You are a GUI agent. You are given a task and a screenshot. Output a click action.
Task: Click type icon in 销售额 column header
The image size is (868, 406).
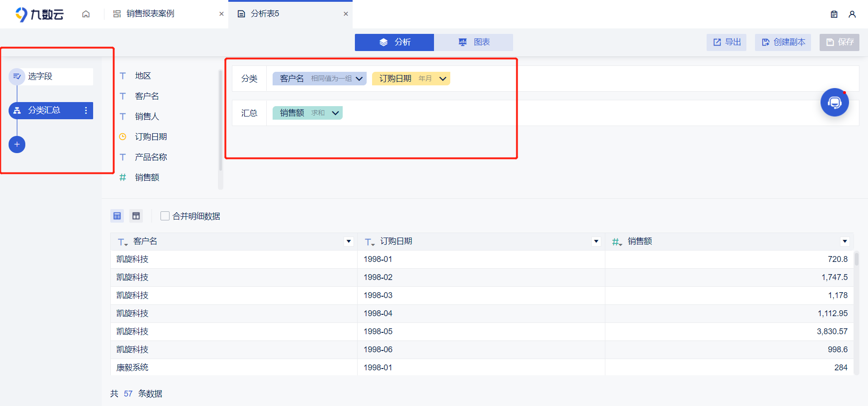[617, 242]
